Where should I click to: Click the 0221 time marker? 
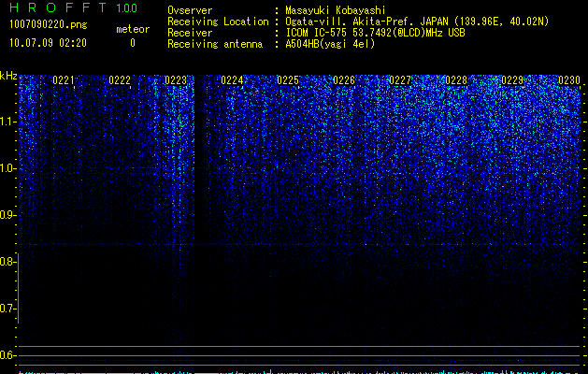tap(64, 80)
